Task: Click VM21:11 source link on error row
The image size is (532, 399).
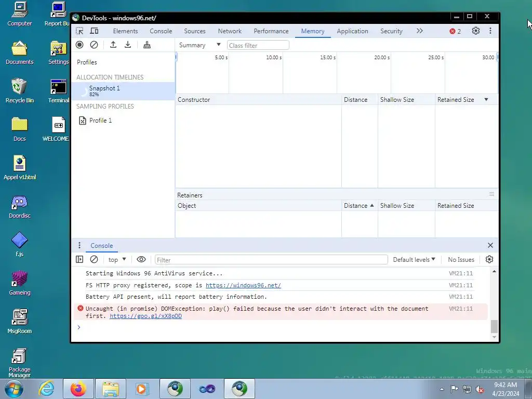Action: [x=461, y=309]
